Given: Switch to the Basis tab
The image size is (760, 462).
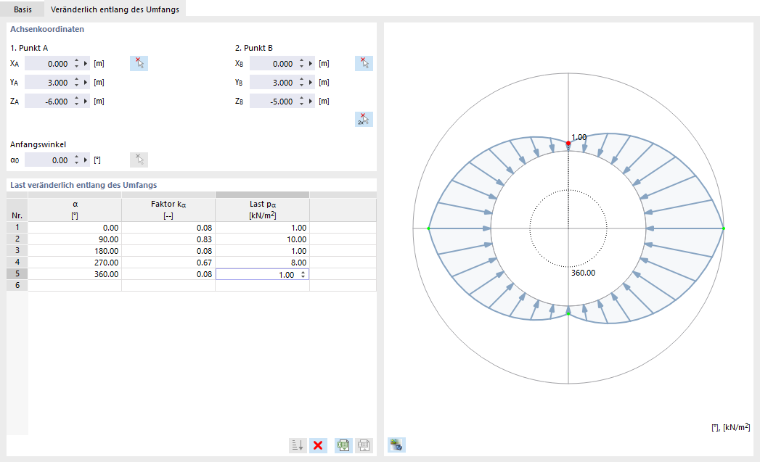Looking at the screenshot, I should coord(23,9).
